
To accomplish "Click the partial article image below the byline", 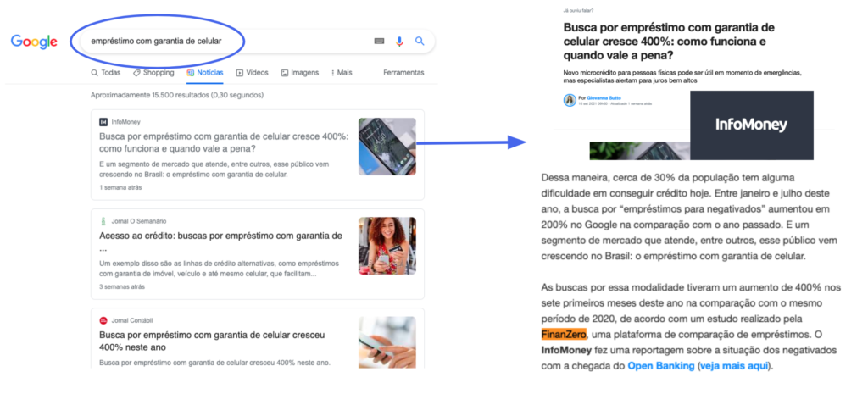I will [x=639, y=151].
